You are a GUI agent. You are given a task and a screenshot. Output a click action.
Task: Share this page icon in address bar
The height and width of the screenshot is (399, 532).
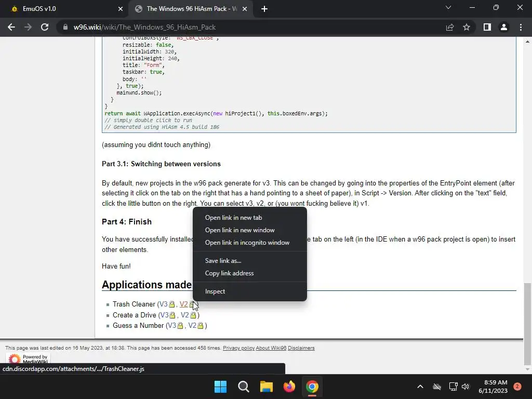[x=450, y=27]
